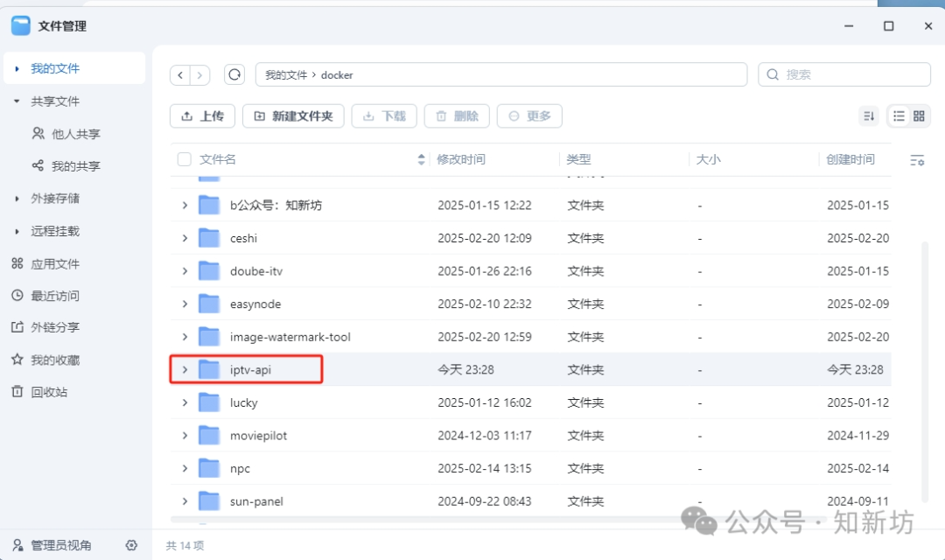
Task: Switch to grid view layout
Action: point(919,116)
